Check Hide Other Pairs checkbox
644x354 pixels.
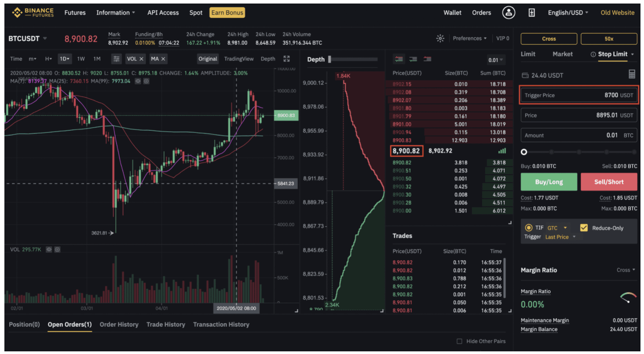[x=459, y=341]
